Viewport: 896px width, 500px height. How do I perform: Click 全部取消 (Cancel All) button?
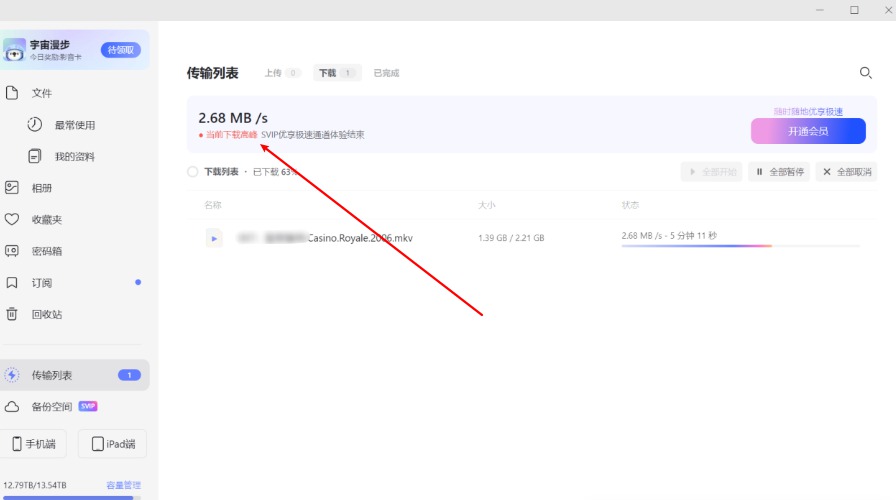(846, 172)
